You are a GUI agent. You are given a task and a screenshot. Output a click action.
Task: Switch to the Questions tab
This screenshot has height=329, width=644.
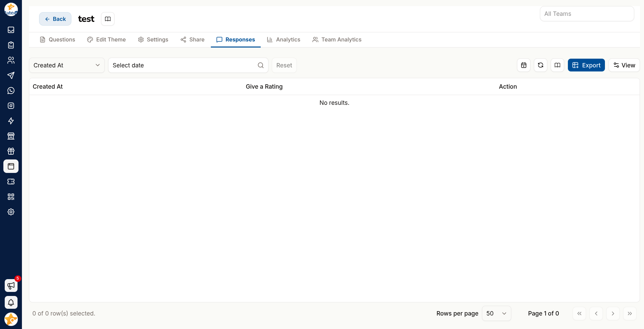[57, 39]
